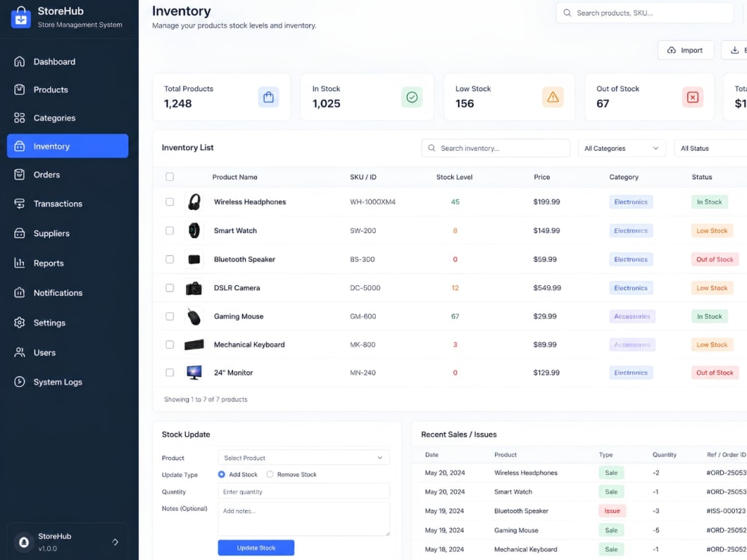This screenshot has height=560, width=747.
Task: Click the Total Products bag icon
Action: (x=269, y=97)
